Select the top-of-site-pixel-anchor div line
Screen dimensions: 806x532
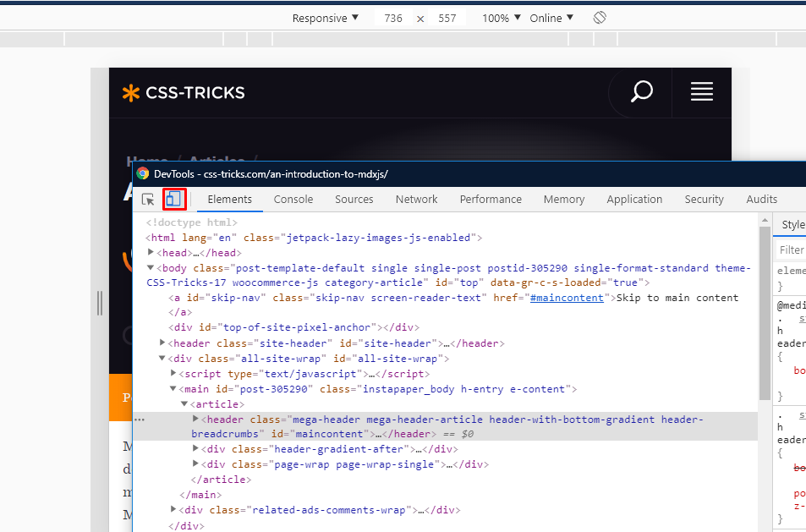click(x=294, y=327)
